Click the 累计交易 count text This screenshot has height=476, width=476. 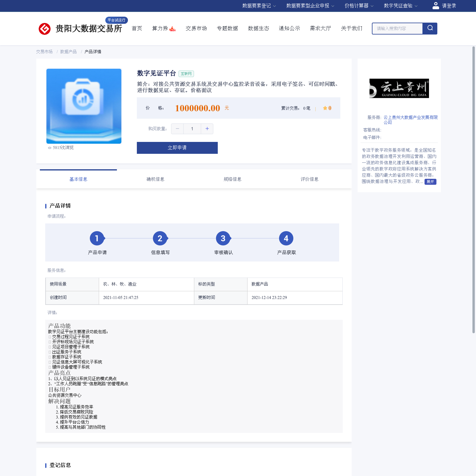296,108
